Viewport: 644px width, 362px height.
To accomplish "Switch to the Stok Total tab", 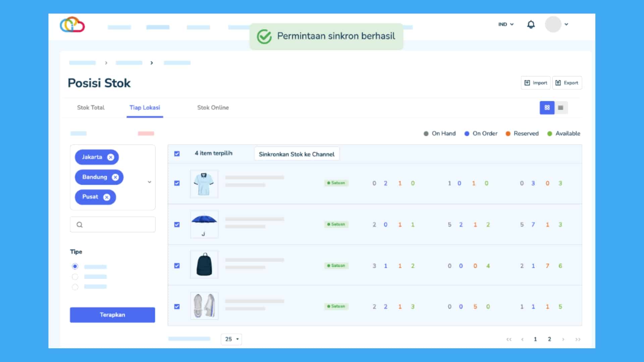I will [91, 108].
